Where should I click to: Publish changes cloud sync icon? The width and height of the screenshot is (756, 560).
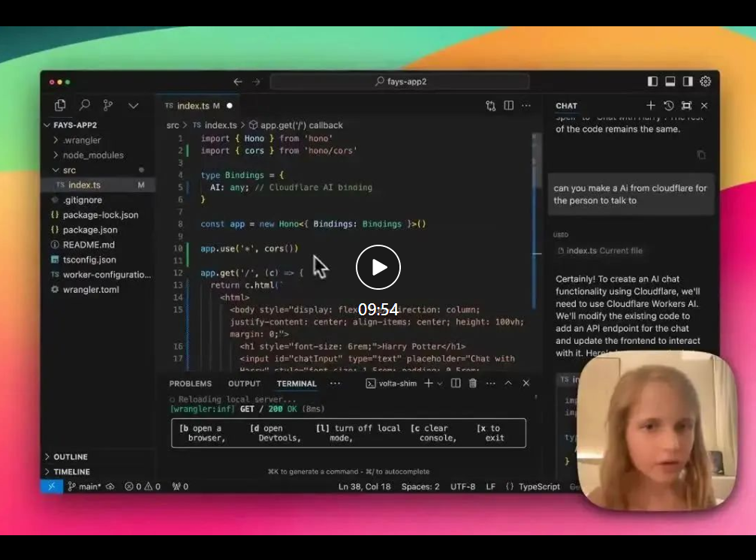pyautogui.click(x=110, y=486)
